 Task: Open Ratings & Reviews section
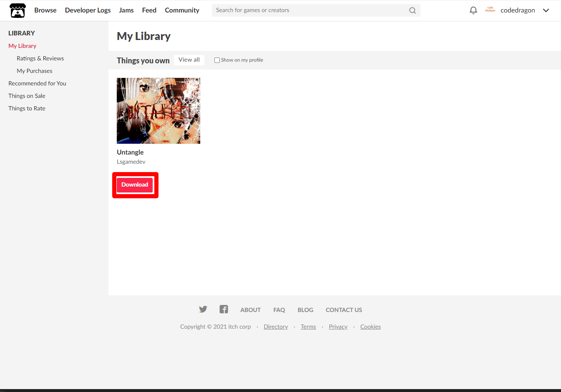point(40,58)
